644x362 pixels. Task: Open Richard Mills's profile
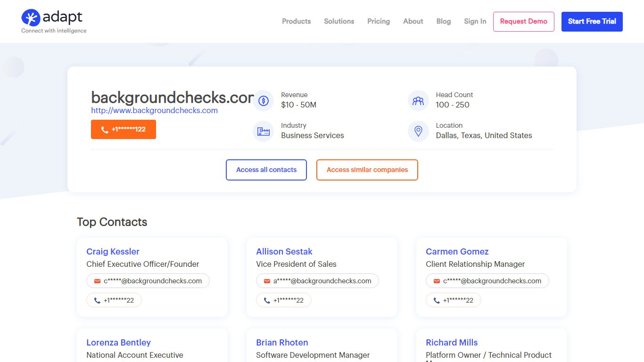click(x=452, y=343)
